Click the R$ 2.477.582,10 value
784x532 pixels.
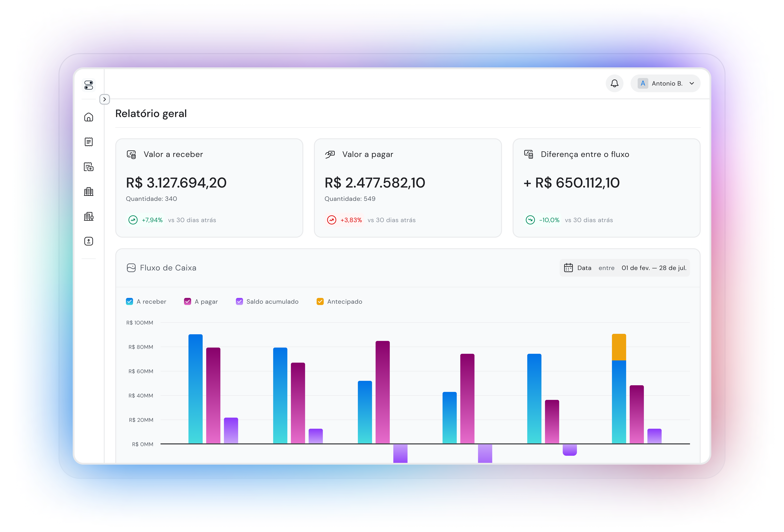375,183
